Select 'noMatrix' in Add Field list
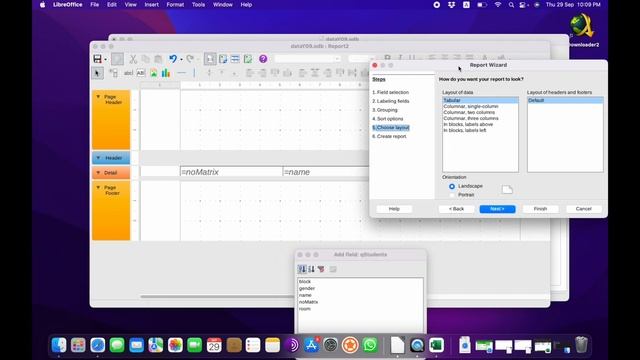The width and height of the screenshot is (640, 360). (x=309, y=302)
